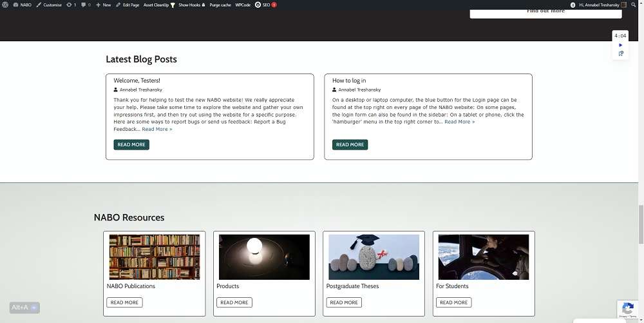The width and height of the screenshot is (644, 323).
Task: Click the bookshelf thumbnail for NABO Publications
Action: point(155,257)
